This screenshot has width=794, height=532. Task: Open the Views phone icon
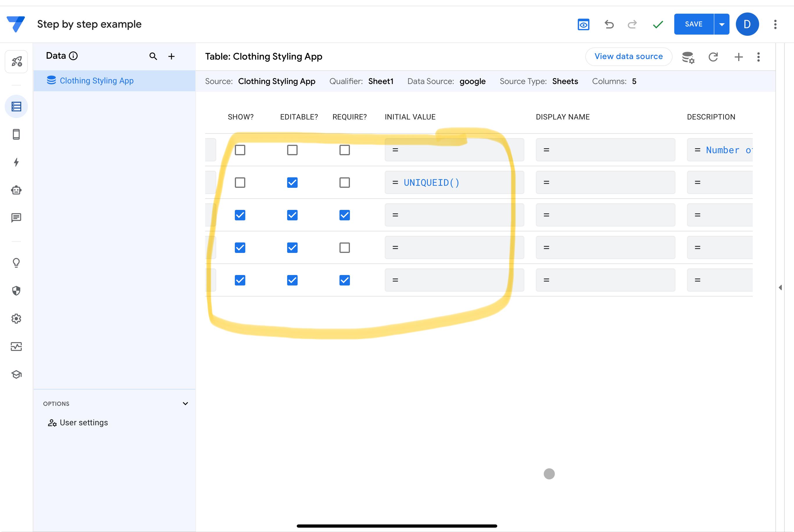(16, 134)
